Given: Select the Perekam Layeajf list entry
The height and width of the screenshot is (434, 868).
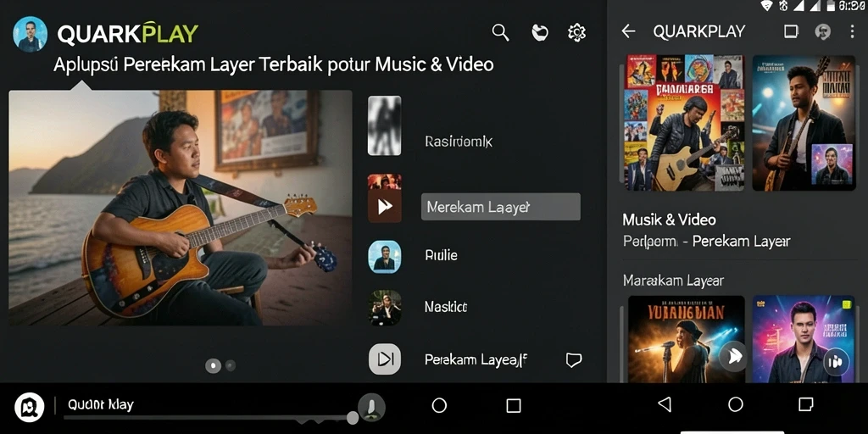Looking at the screenshot, I should [x=476, y=359].
